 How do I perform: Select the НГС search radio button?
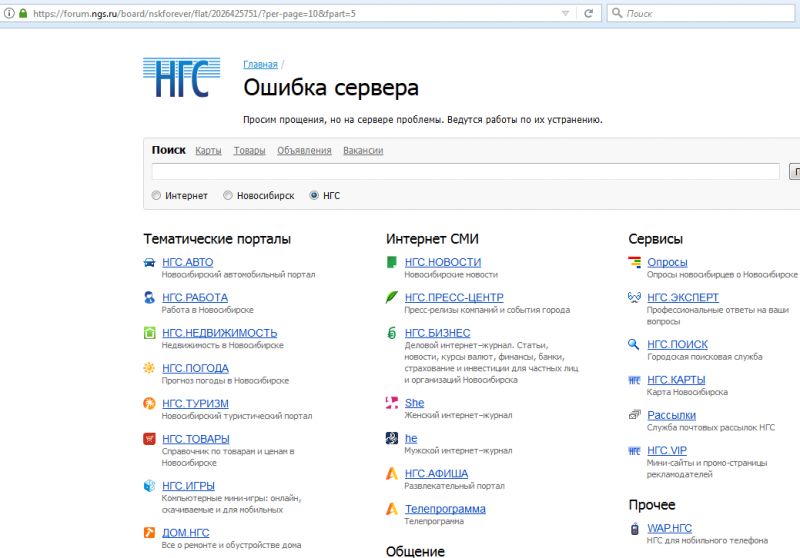[314, 195]
